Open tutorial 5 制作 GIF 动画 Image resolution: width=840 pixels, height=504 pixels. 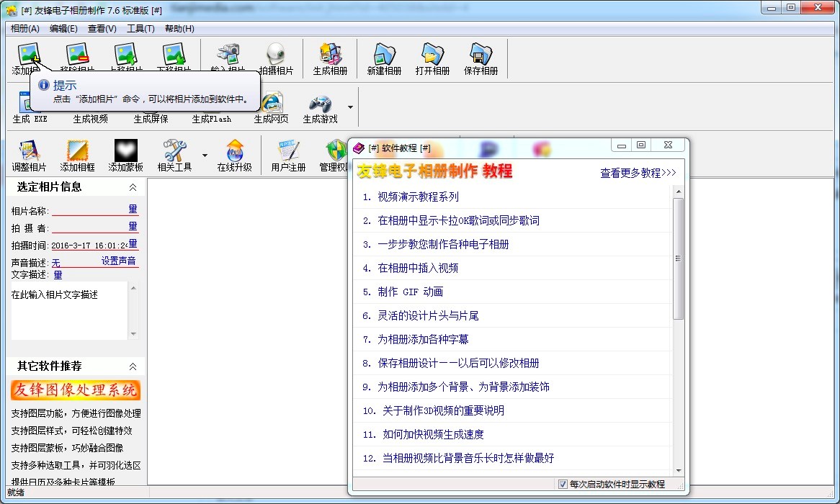(411, 292)
